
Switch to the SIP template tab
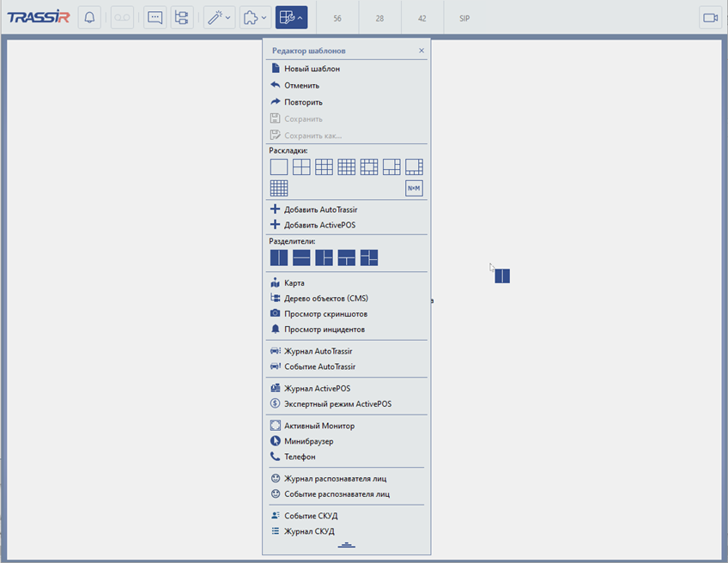(x=464, y=18)
